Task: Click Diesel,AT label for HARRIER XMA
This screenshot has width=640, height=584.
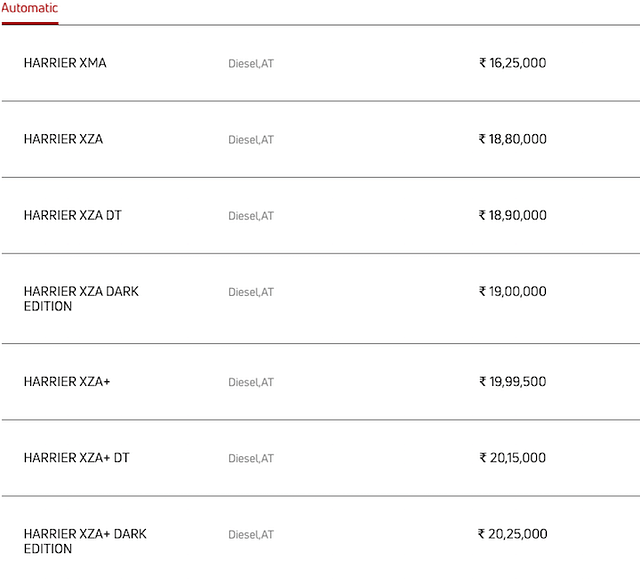Action: 251,64
